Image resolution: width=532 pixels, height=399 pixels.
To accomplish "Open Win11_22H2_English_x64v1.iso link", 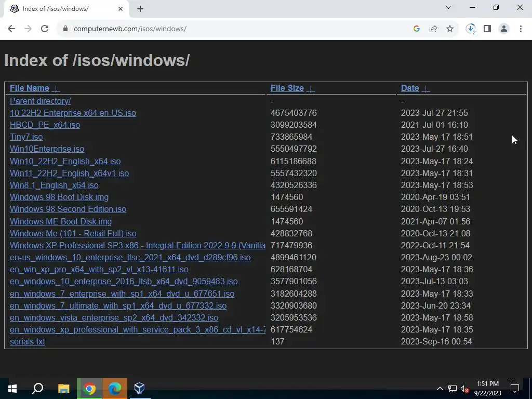I will click(69, 173).
